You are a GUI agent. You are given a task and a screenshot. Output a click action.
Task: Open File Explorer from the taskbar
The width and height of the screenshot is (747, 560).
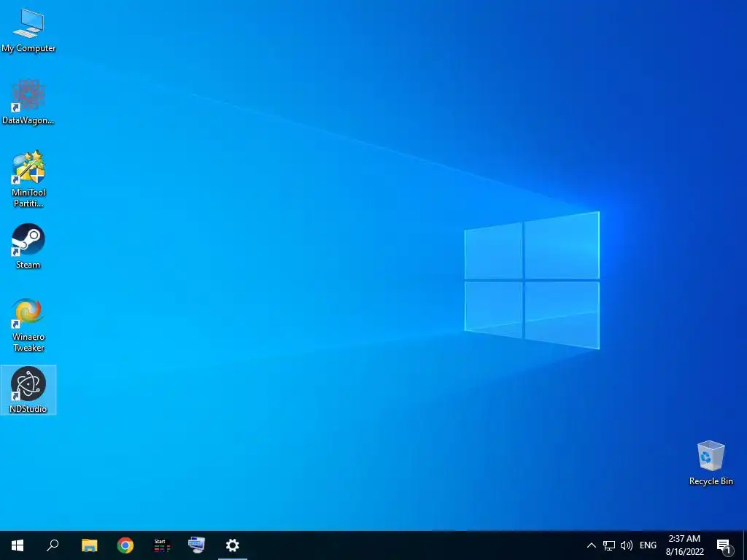(x=89, y=545)
